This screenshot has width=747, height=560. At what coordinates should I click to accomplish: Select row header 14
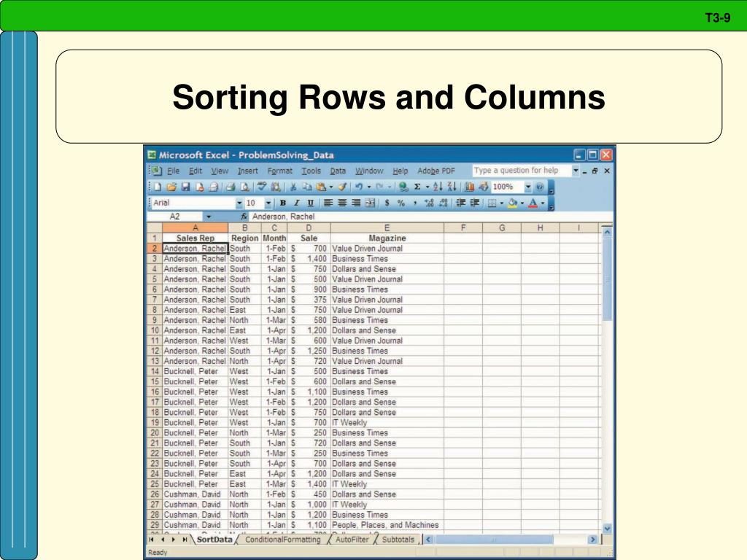click(x=155, y=371)
